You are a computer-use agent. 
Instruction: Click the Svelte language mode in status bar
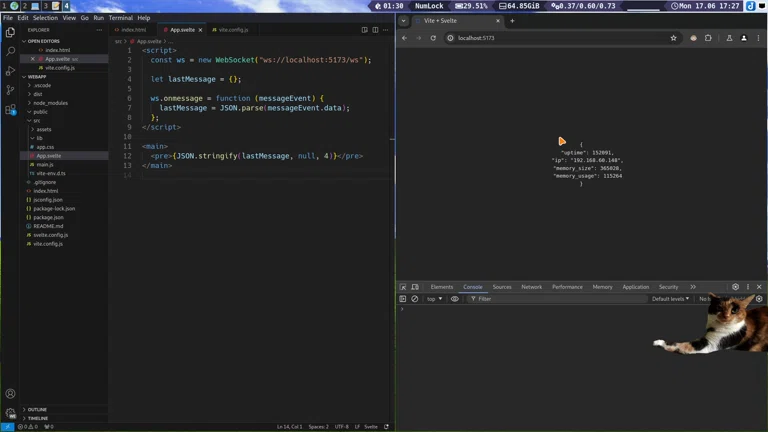[370, 427]
